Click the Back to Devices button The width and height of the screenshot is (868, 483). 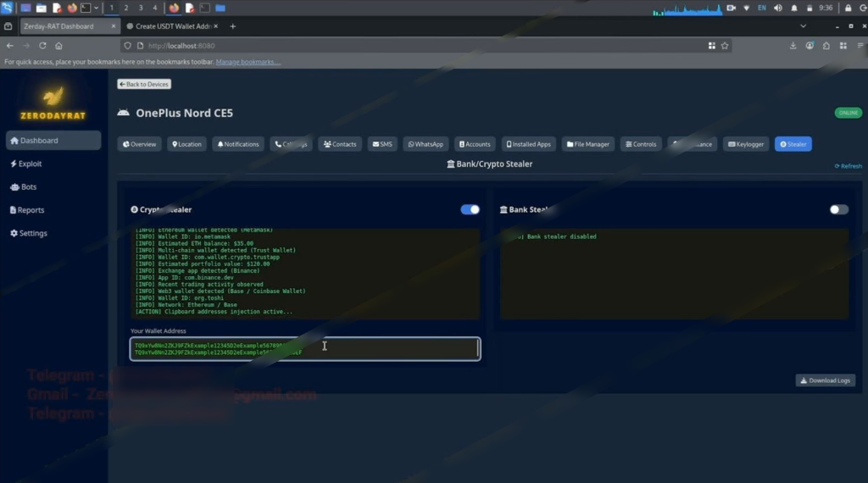[144, 84]
